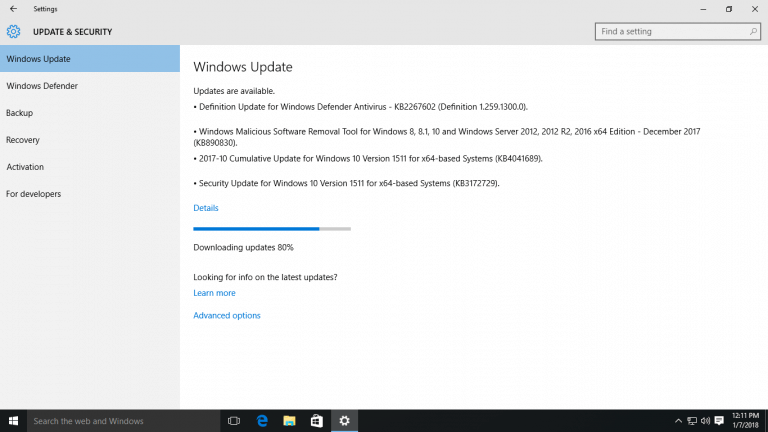The image size is (768, 432).
Task: Open File Explorer from the taskbar
Action: [289, 421]
